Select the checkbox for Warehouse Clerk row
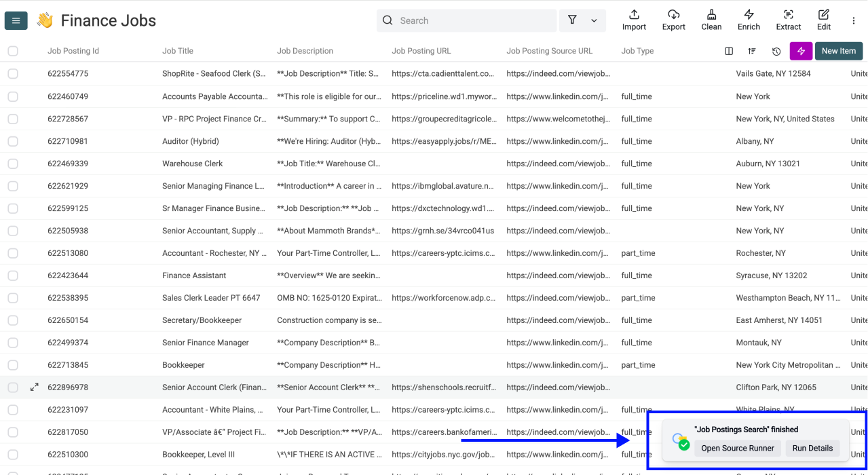The height and width of the screenshot is (475, 868). click(x=13, y=164)
